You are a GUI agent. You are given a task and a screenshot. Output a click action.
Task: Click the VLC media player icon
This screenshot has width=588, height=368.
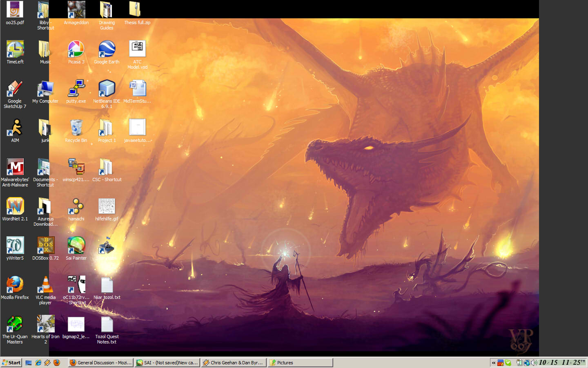(x=45, y=285)
